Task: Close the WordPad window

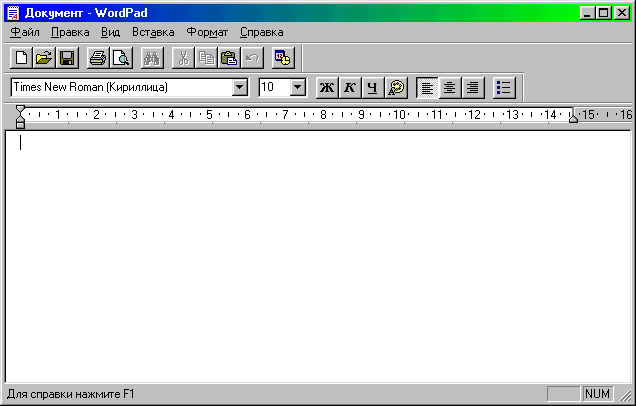Action: click(621, 13)
